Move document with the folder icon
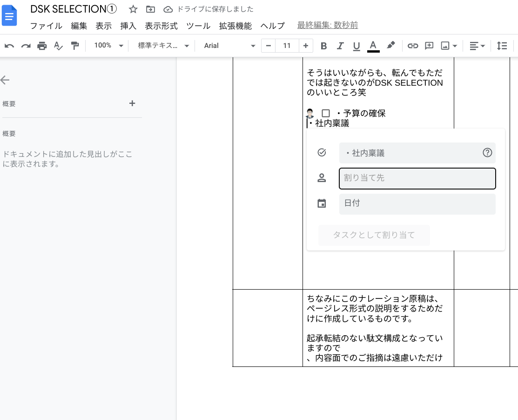 point(150,9)
